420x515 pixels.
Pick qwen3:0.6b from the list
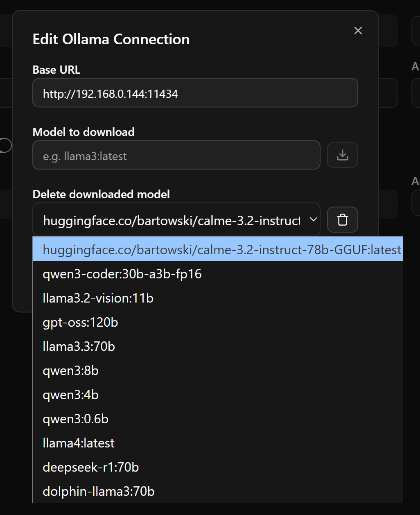pos(75,419)
